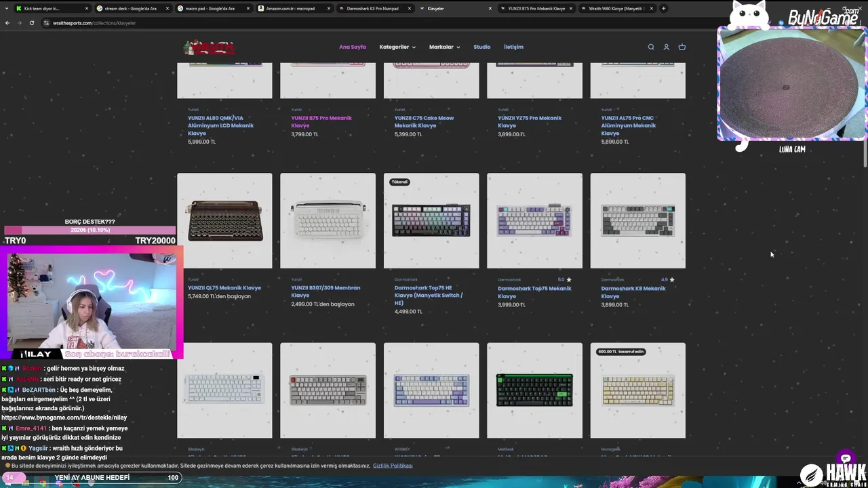The image size is (868, 488).
Task: Select the Darmoshark K8 Mekanik keyboard image
Action: coord(637,220)
